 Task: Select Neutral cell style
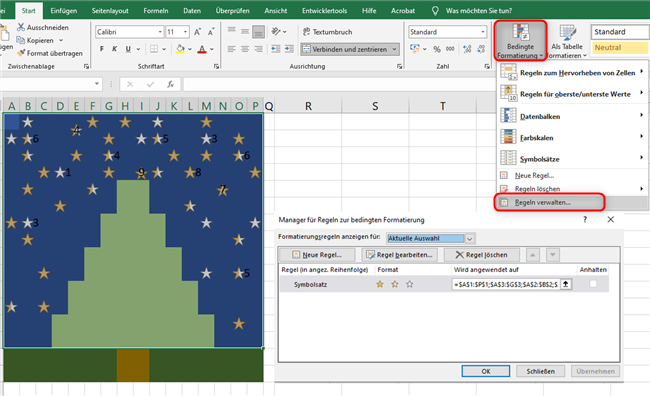pos(619,48)
